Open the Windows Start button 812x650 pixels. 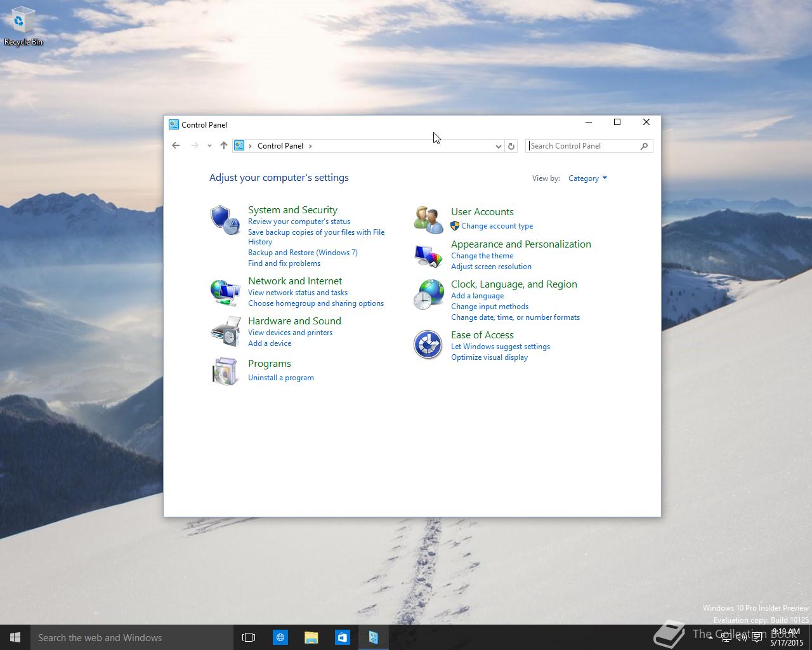15,637
